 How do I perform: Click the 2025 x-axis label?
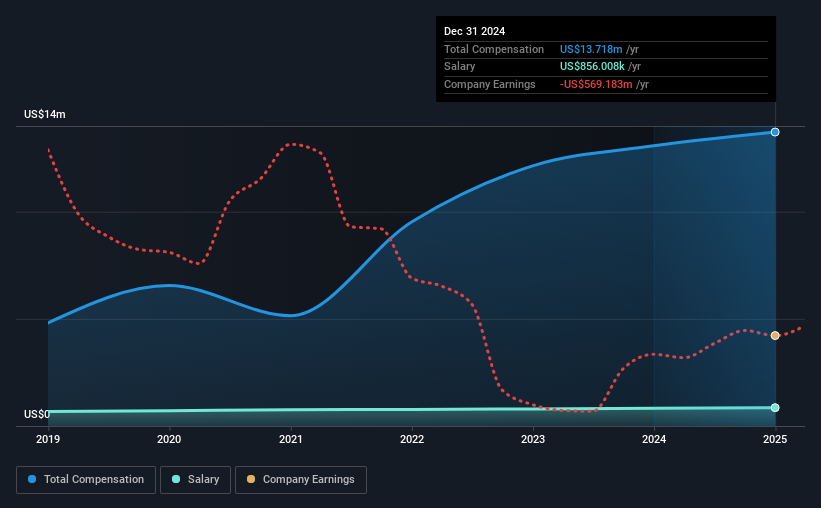click(x=775, y=439)
